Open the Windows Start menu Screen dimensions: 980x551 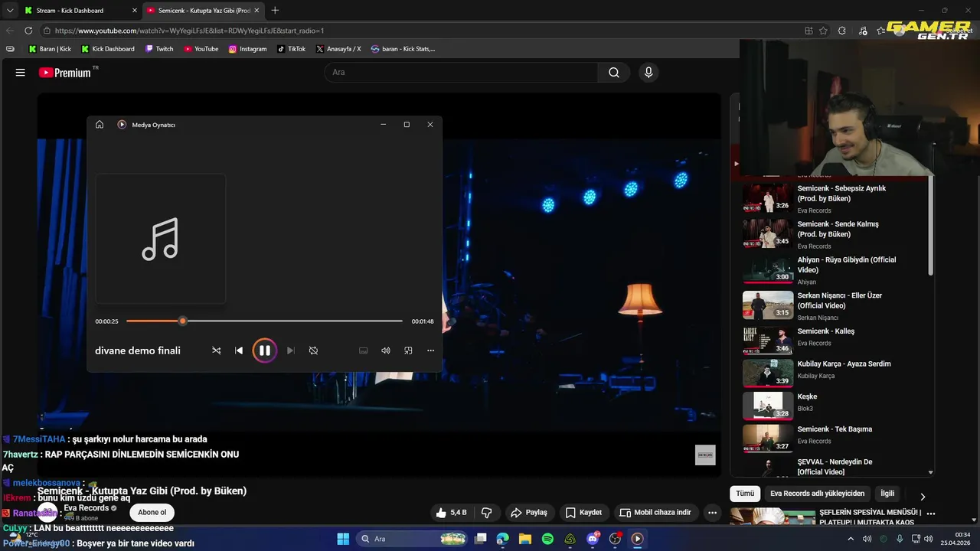click(x=343, y=539)
